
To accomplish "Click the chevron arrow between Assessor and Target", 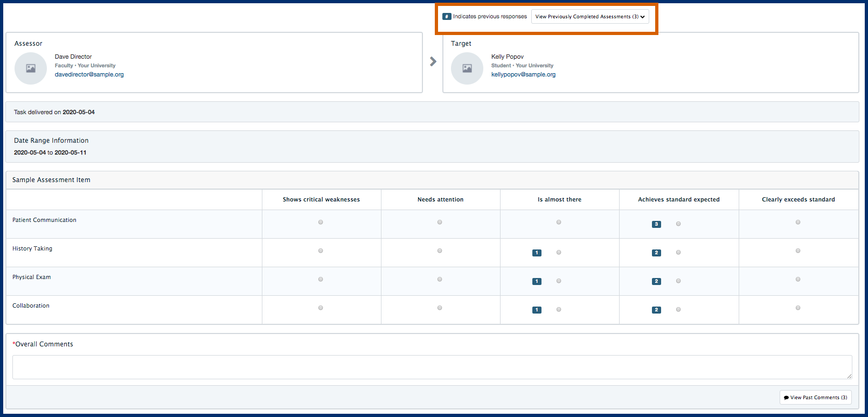I will pos(433,61).
